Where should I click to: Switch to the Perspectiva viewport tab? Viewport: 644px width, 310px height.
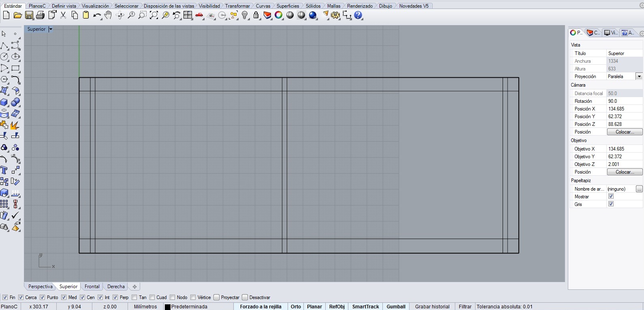pos(41,287)
